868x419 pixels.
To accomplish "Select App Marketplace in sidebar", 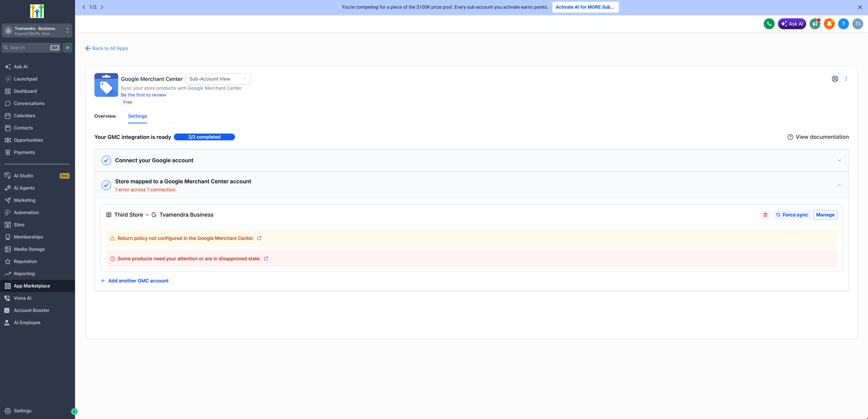I will click(37, 286).
